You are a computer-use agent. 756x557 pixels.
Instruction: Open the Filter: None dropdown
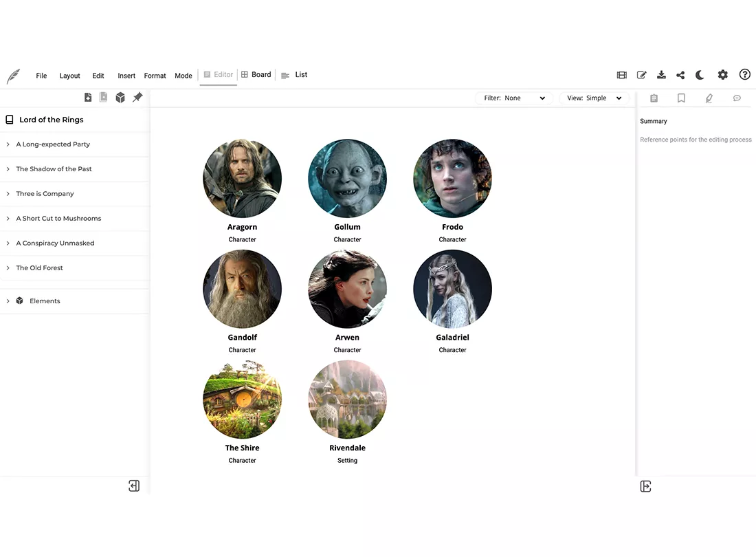[x=515, y=98]
